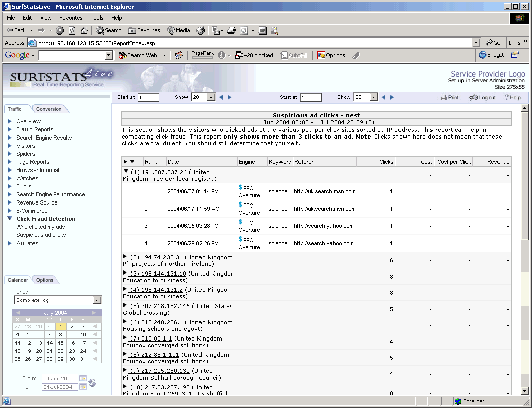Viewport: 532px width, 408px height.
Task: Click the browser Home toolbar icon
Action: 84,30
